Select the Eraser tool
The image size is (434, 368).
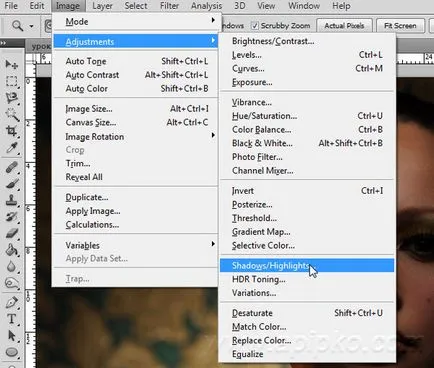click(12, 233)
